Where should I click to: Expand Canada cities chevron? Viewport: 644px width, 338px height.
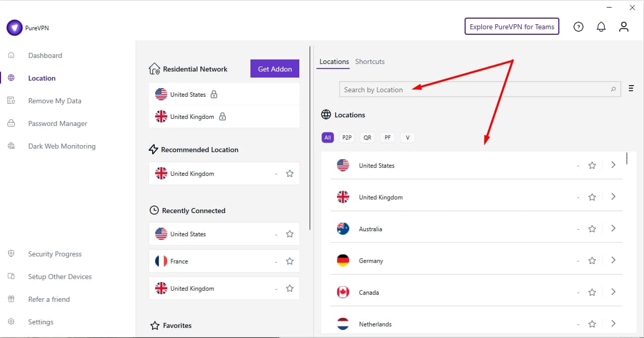[613, 292]
